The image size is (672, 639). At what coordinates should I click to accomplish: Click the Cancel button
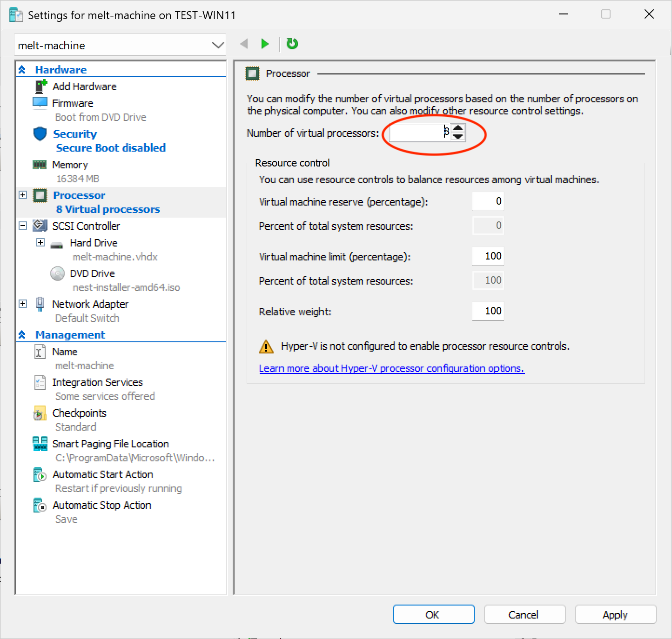click(x=524, y=614)
